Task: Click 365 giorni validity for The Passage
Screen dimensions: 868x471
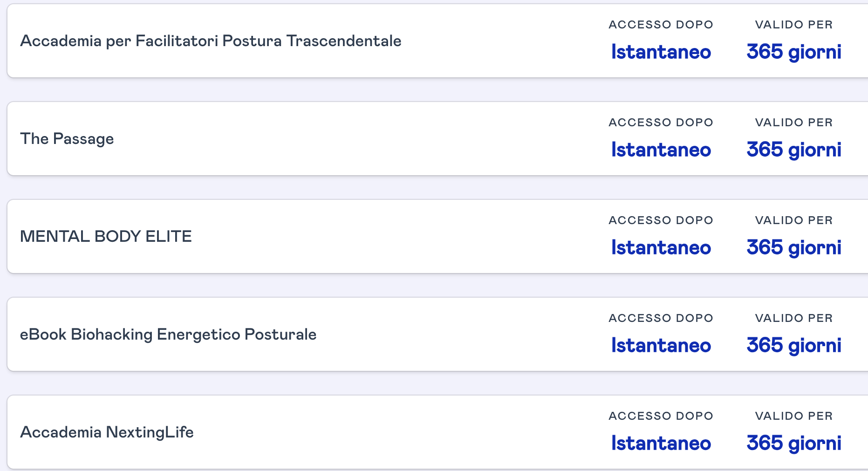Action: pyautogui.click(x=794, y=150)
